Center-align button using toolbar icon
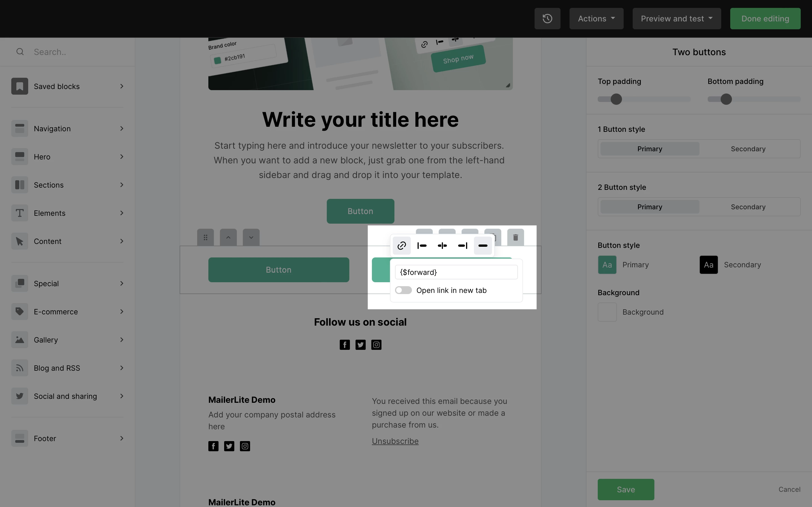This screenshot has width=812, height=507. tap(442, 246)
